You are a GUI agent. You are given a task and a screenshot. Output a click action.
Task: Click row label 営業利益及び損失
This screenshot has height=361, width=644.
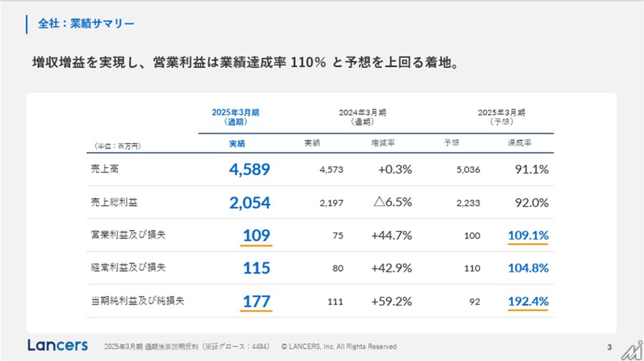point(128,234)
